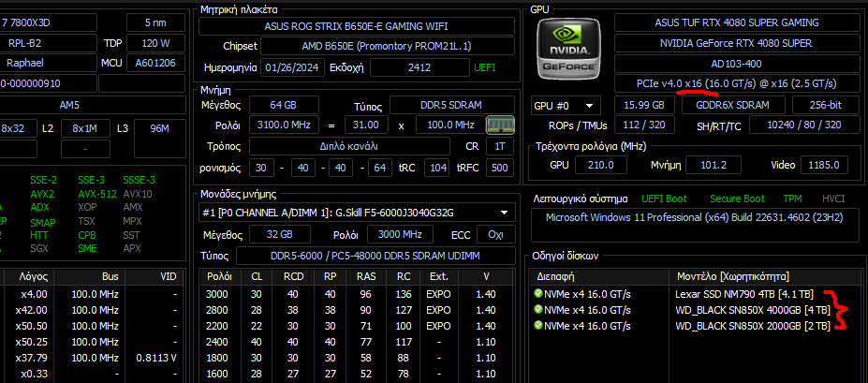Screen dimensions: 868x383
Task: Select the WD_BLACK SN850X 4000GB drive row
Action: 695,309
